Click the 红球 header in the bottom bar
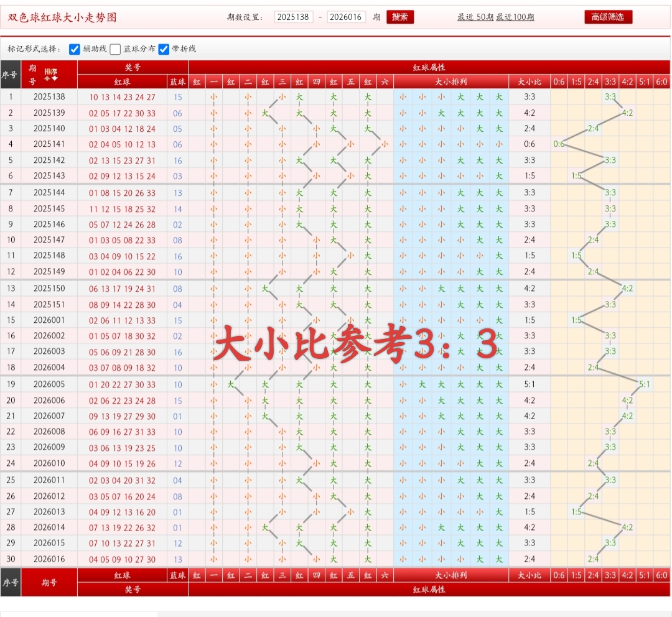The image size is (672, 617). (121, 575)
